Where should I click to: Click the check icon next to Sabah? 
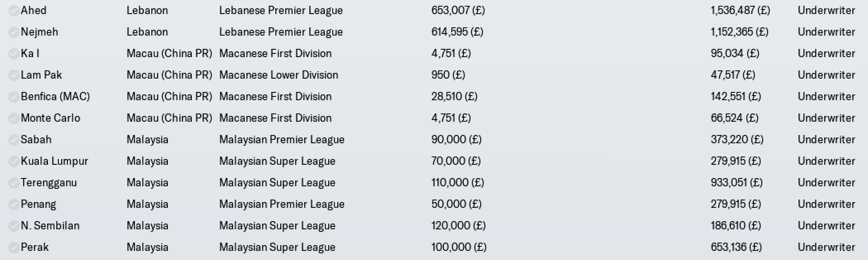click(x=14, y=140)
